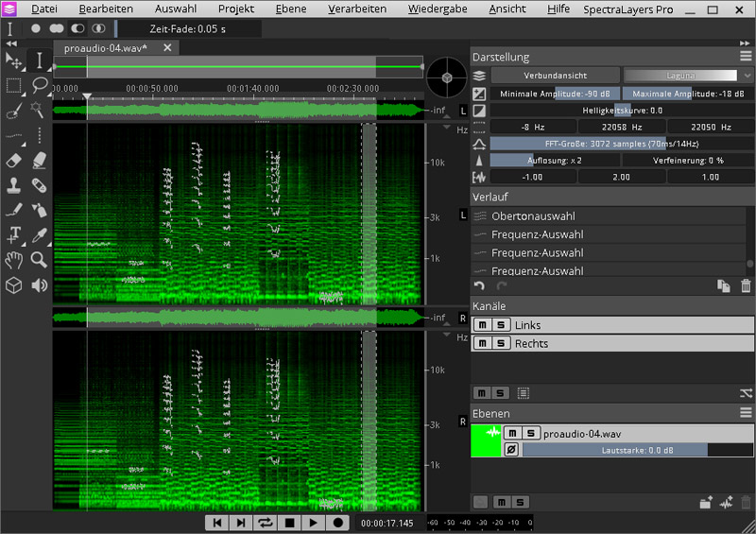Open the Wiedergabe menu
The height and width of the screenshot is (534, 756).
tap(438, 9)
